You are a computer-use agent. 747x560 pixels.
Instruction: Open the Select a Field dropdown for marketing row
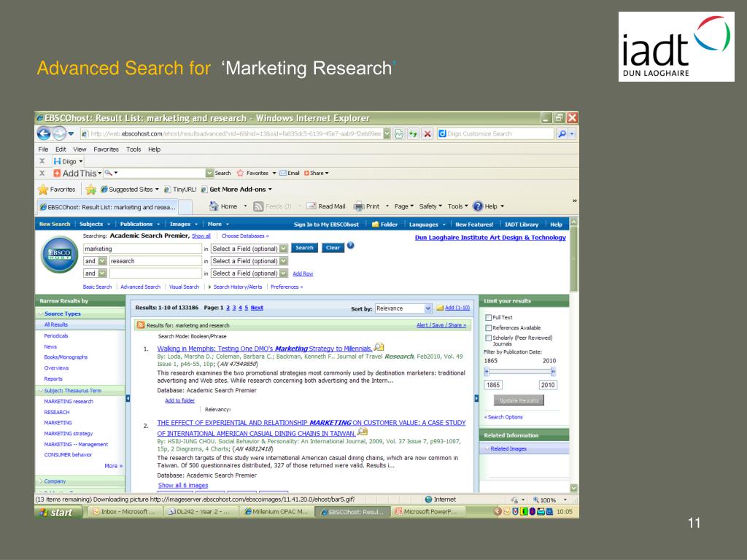[x=284, y=249]
